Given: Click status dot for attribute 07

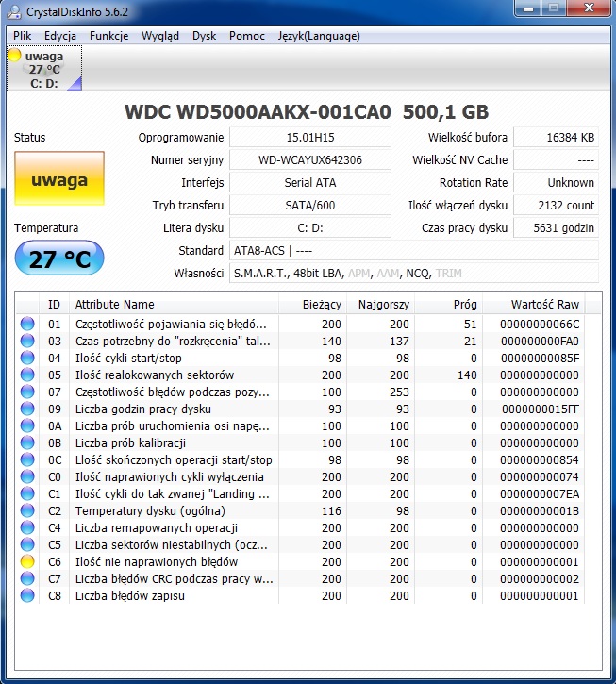Looking at the screenshot, I should click(27, 392).
